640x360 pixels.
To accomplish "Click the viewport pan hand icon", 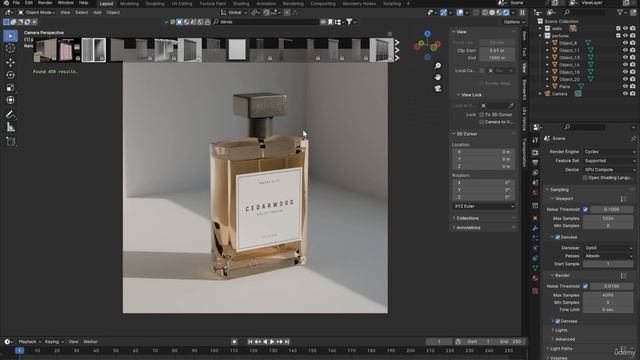I will (x=438, y=77).
